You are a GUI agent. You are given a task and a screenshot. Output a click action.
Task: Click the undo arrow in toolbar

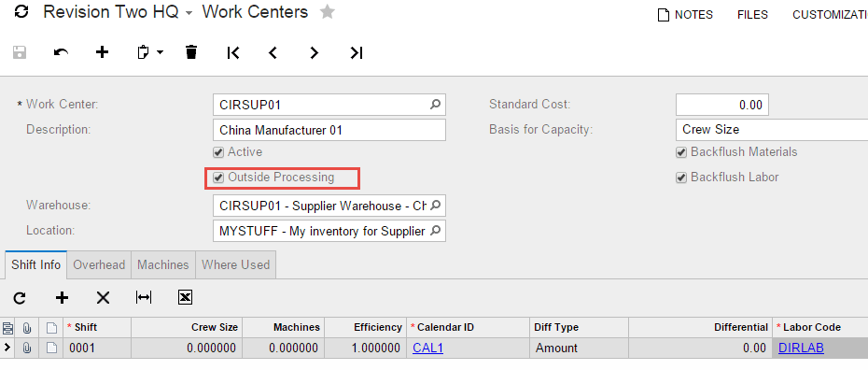(x=61, y=52)
